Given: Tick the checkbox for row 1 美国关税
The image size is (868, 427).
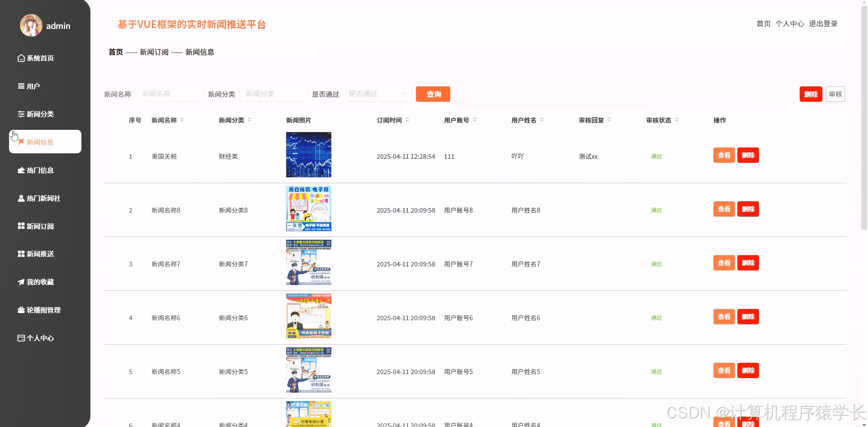Looking at the screenshot, I should (x=110, y=157).
